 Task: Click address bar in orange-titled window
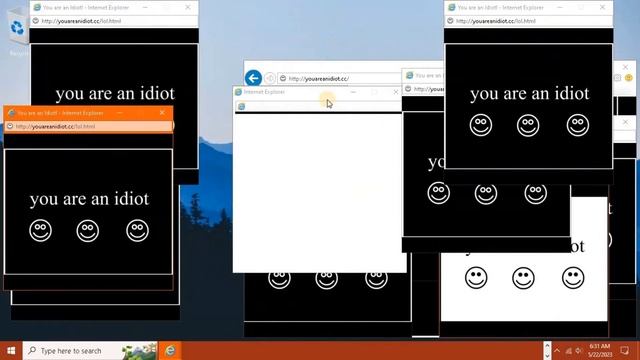89,127
